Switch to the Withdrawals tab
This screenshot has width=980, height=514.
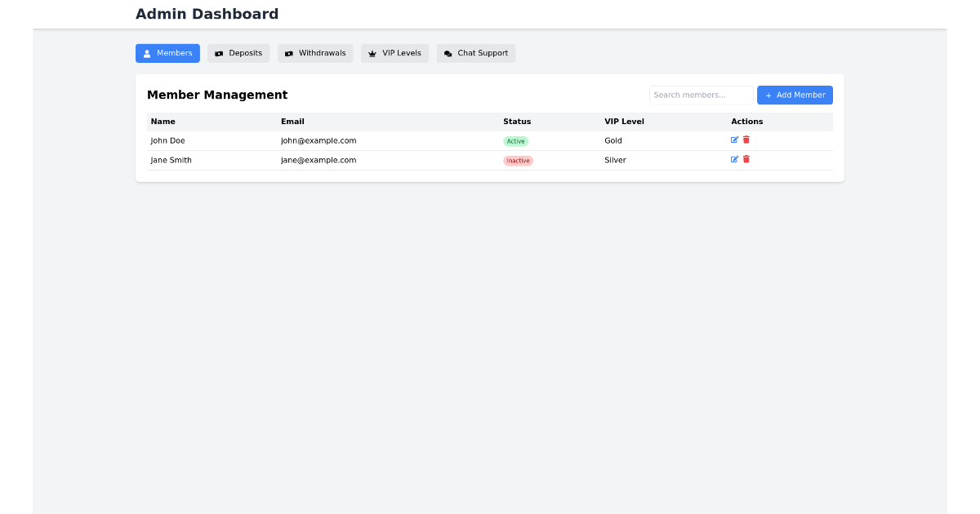pyautogui.click(x=315, y=53)
